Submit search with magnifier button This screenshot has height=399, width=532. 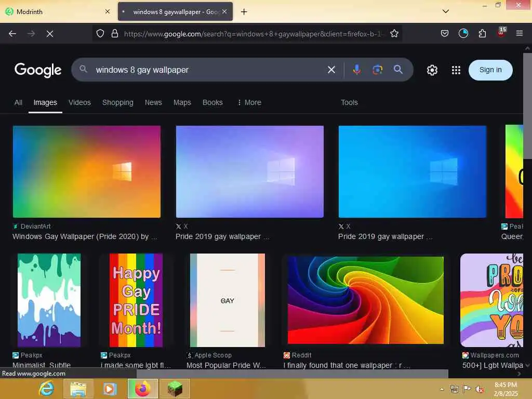pyautogui.click(x=398, y=70)
